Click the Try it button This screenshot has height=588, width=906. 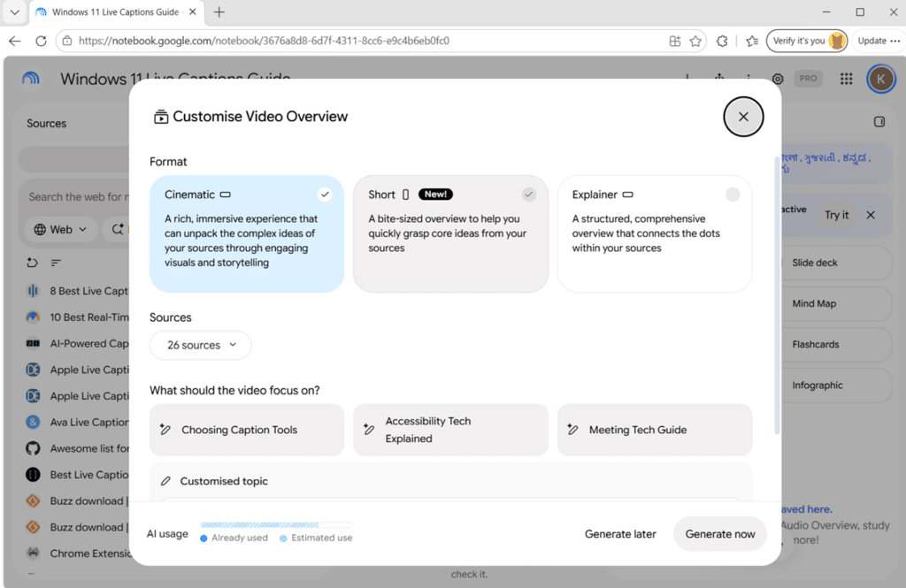[836, 215]
